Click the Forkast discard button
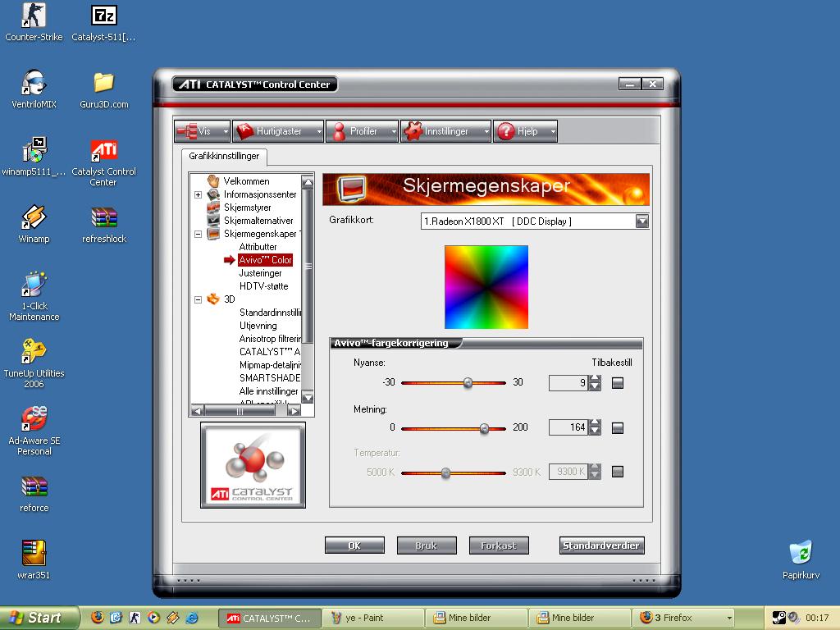 click(x=499, y=546)
